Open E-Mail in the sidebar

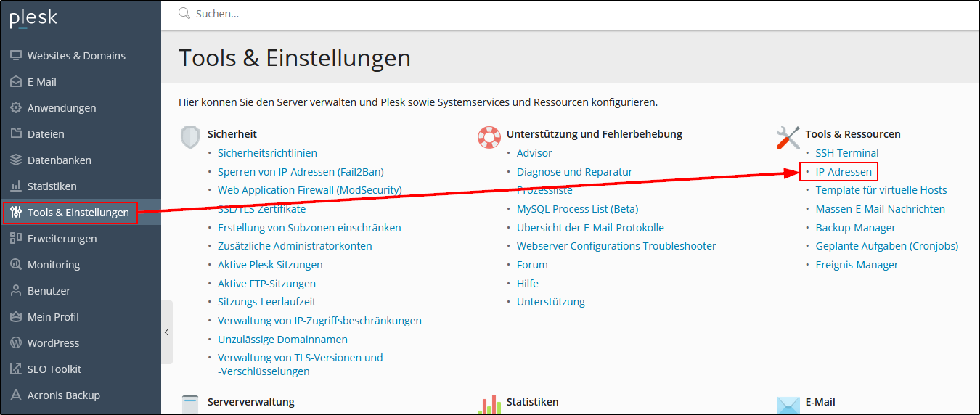(42, 82)
